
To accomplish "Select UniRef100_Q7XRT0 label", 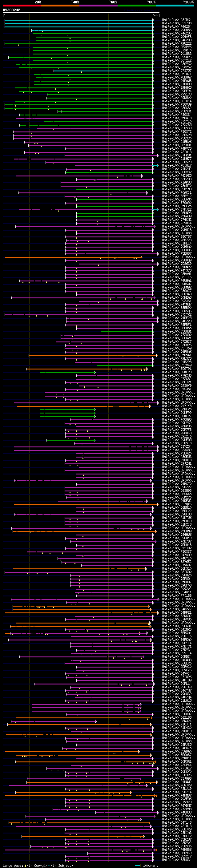I will [x=177, y=50].
